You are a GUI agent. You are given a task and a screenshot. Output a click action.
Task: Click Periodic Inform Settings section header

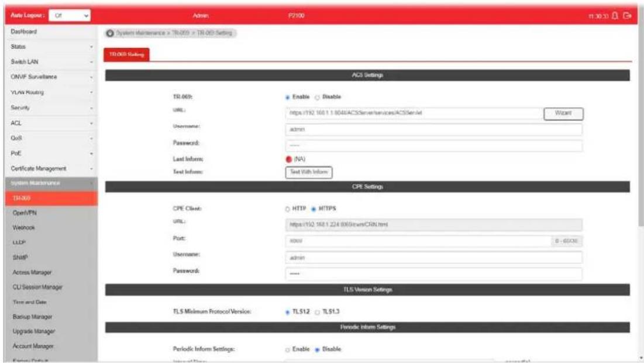tap(367, 327)
